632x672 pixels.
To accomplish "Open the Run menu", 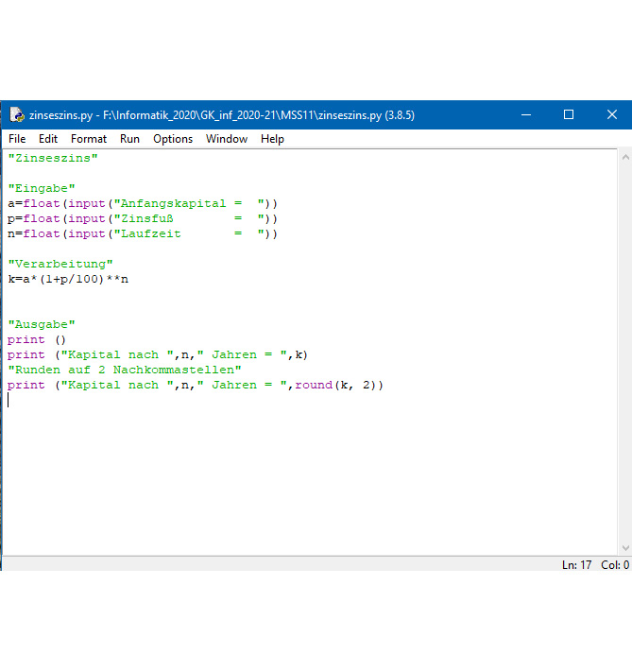I will pyautogui.click(x=129, y=139).
